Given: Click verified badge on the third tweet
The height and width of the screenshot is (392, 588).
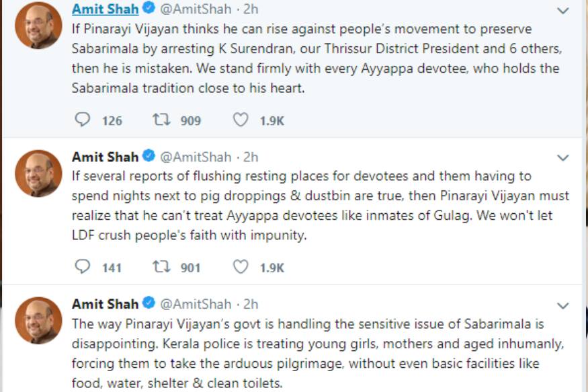Looking at the screenshot, I should [x=149, y=304].
